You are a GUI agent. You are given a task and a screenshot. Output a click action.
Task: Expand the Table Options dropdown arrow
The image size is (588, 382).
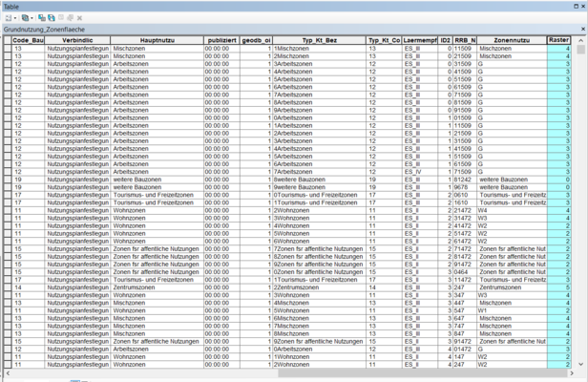15,18
